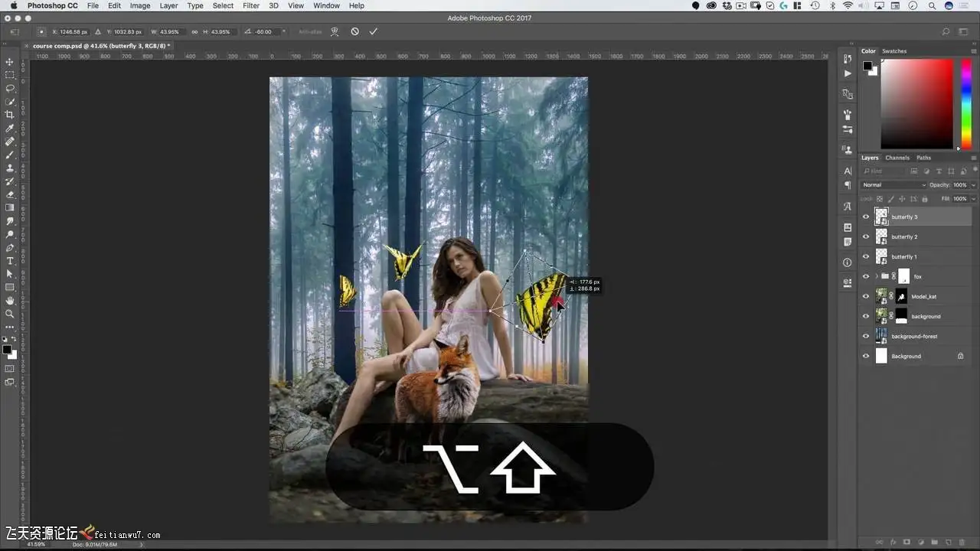Switch to the Channels tab
Image resolution: width=980 pixels, height=551 pixels.
[x=897, y=158]
